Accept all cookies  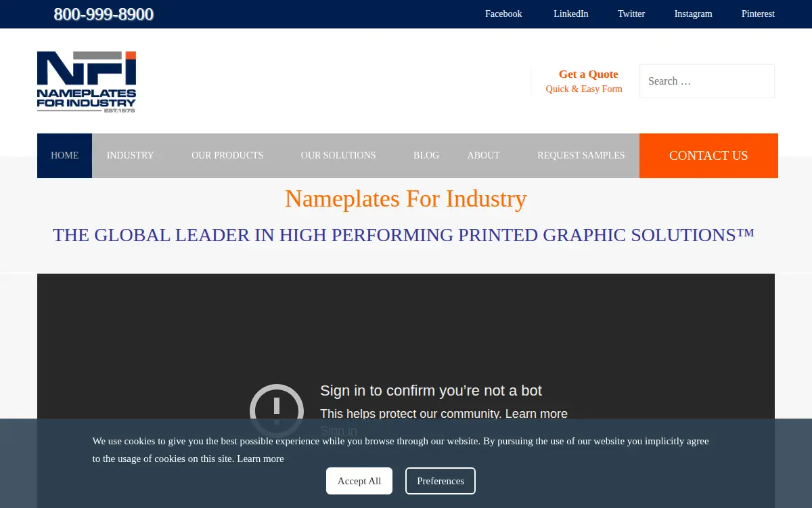coord(359,481)
